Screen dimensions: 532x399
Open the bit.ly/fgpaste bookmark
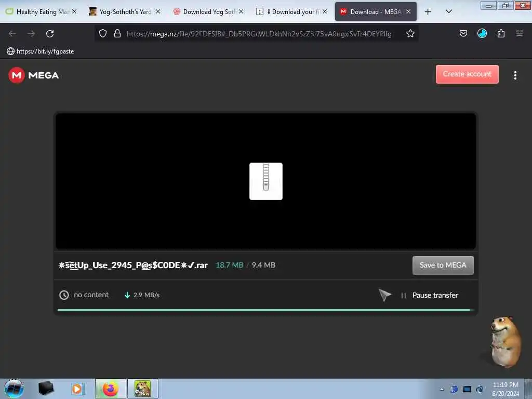tap(41, 51)
